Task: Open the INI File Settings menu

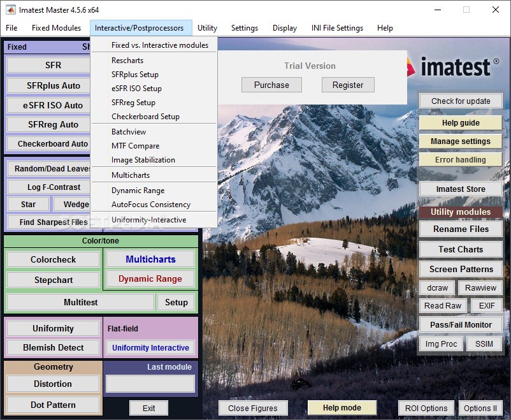Action: [x=337, y=28]
